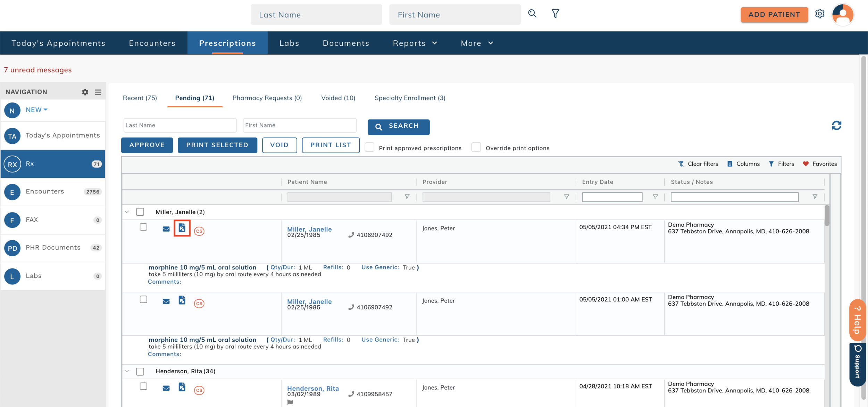Check Override print options
This screenshot has width=868, height=407.
[476, 148]
